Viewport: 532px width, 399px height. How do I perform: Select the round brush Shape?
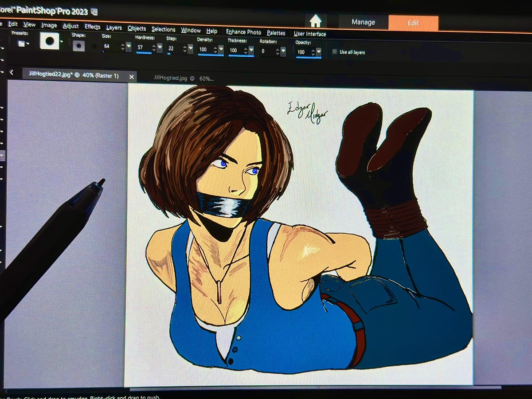78,46
